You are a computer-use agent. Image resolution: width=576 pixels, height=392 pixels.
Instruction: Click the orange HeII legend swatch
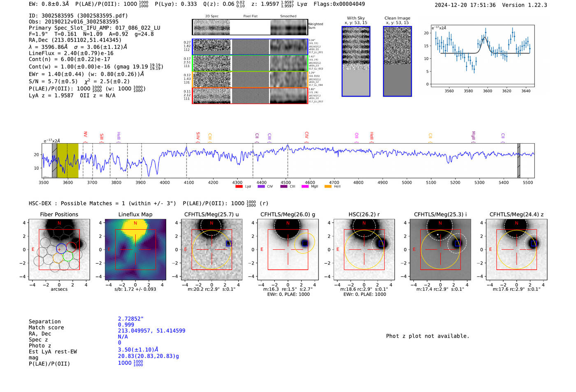pyautogui.click(x=328, y=187)
